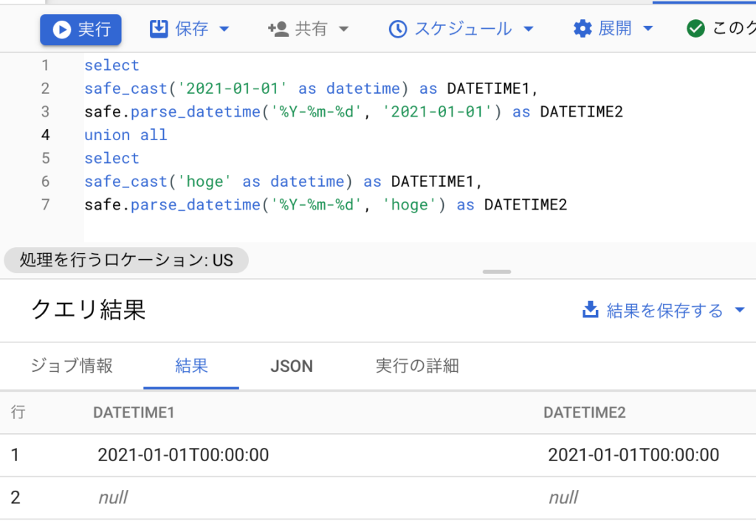The image size is (756, 532).
Task: Click the download icon beside 結果を保存する
Action: 590,310
